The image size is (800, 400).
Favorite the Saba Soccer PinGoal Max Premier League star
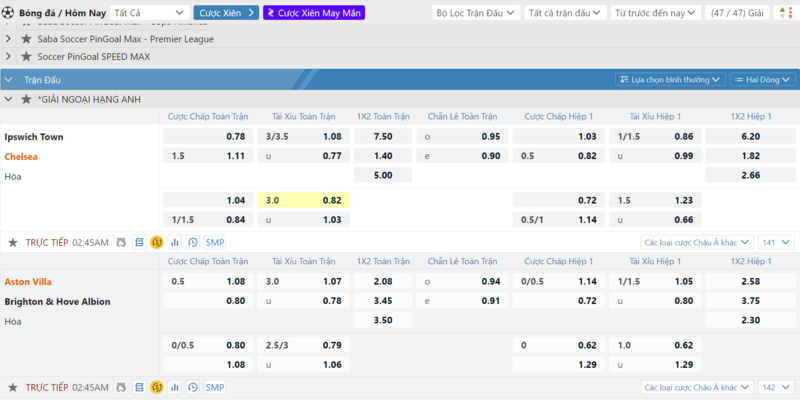(26, 39)
